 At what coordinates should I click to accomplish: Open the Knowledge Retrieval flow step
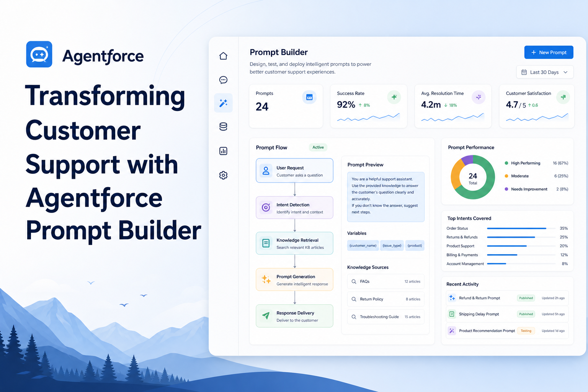point(294,243)
